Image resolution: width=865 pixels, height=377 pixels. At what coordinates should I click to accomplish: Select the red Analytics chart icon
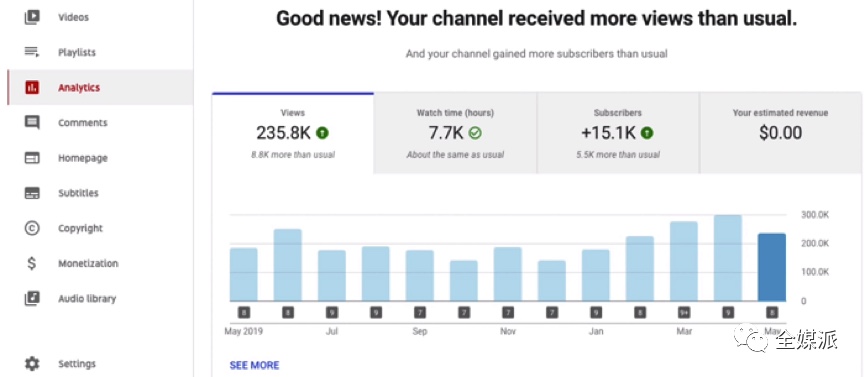coord(32,87)
